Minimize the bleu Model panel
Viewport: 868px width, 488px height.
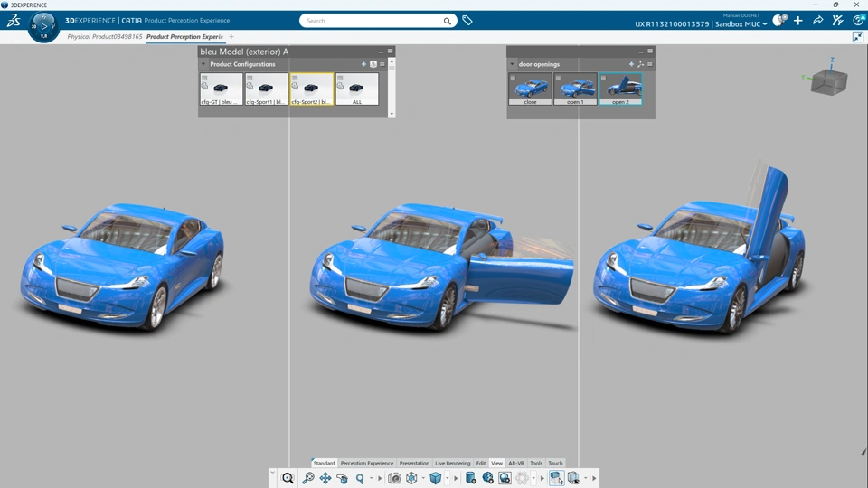pos(381,52)
